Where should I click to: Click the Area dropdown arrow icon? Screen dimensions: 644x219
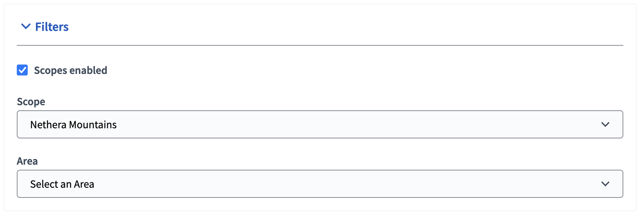[x=605, y=184]
